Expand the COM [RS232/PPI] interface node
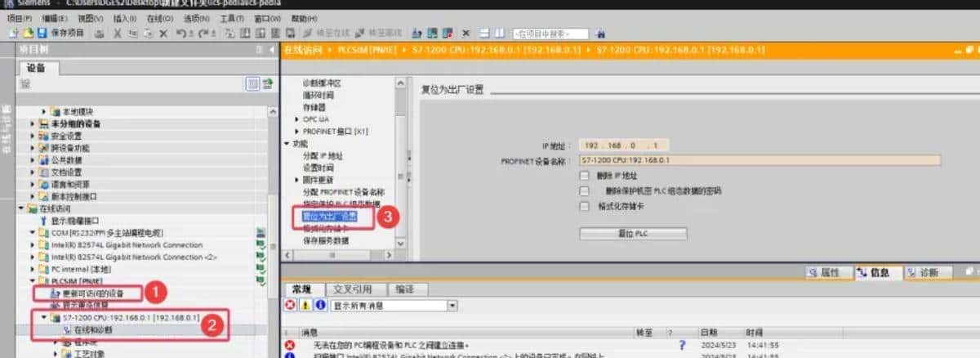Viewport: 980px width, 358px height. pyautogui.click(x=33, y=233)
